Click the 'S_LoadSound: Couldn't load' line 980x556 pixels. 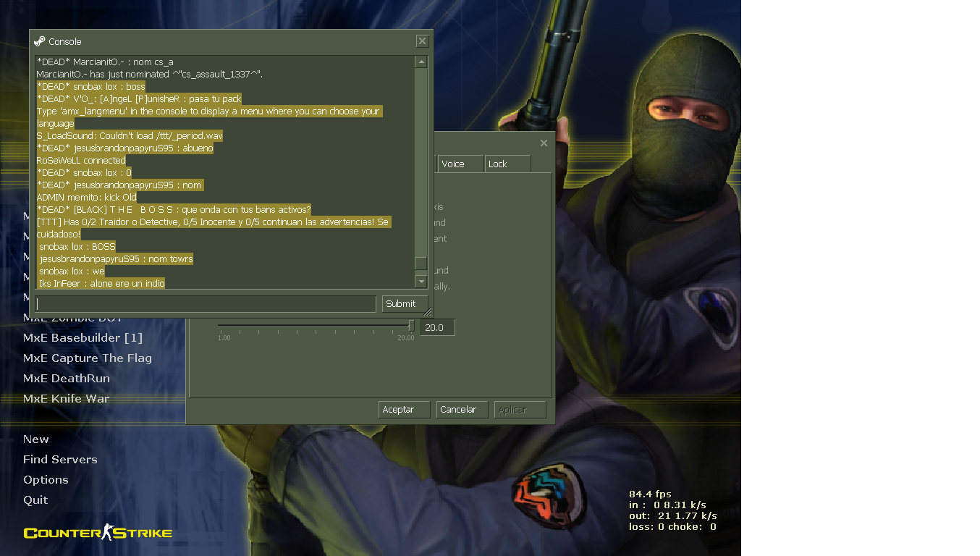click(130, 136)
